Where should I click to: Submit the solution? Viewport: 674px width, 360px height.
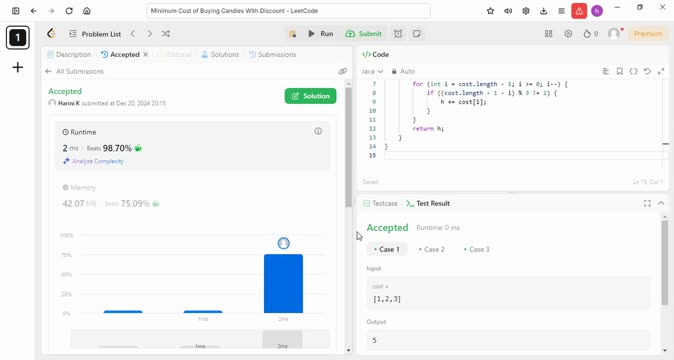364,34
